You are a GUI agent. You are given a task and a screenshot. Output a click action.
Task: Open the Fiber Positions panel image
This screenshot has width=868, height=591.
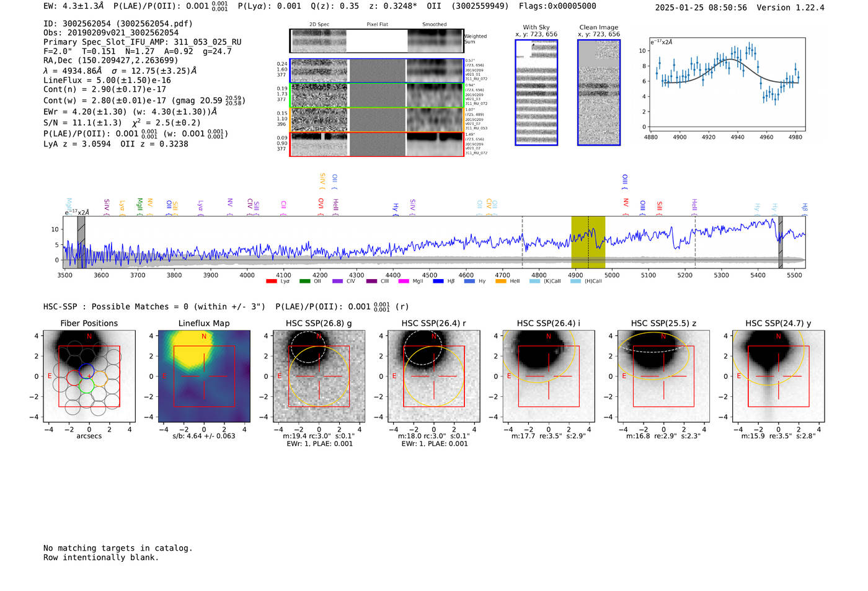(89, 376)
